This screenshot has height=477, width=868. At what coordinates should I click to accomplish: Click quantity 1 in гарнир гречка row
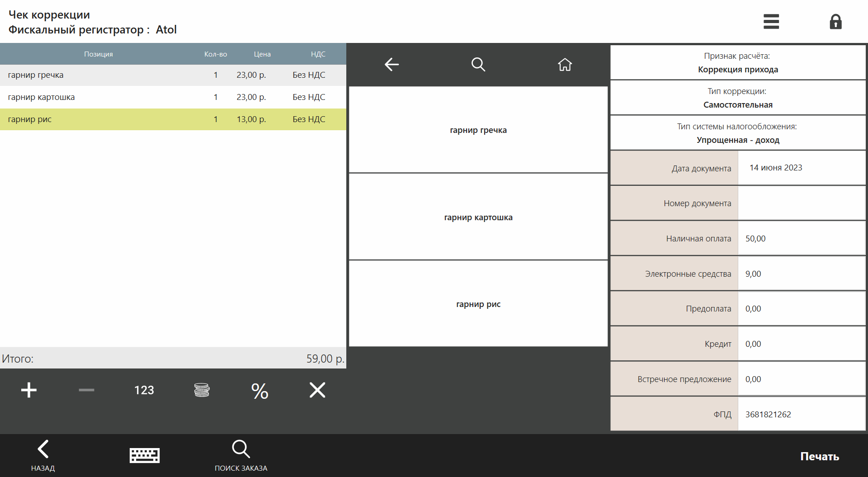(x=216, y=75)
